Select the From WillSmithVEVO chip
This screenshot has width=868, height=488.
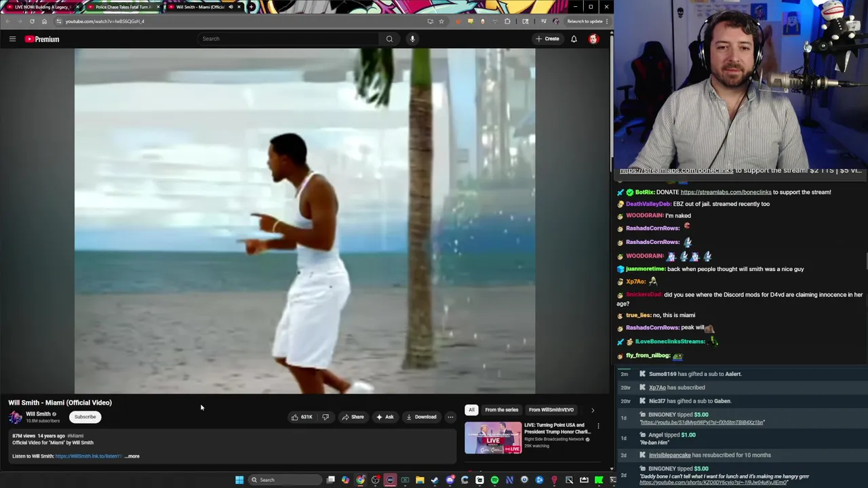tap(551, 409)
